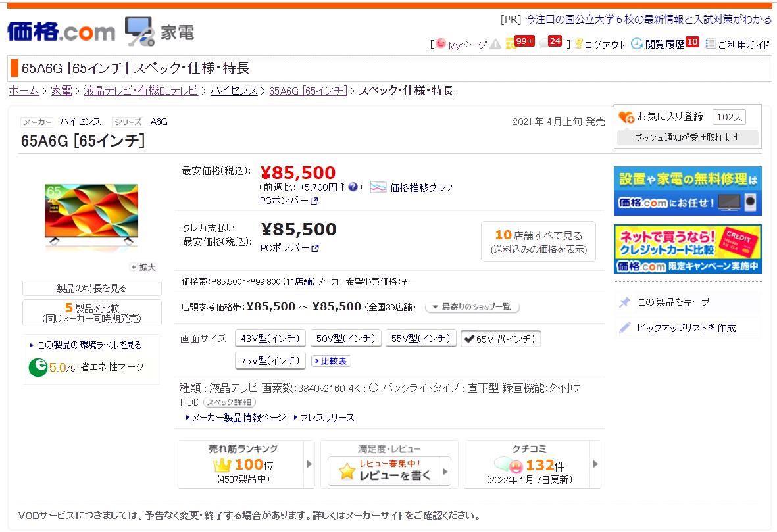
Task: Select the 50V型(インチ) screen size
Action: pyautogui.click(x=346, y=338)
